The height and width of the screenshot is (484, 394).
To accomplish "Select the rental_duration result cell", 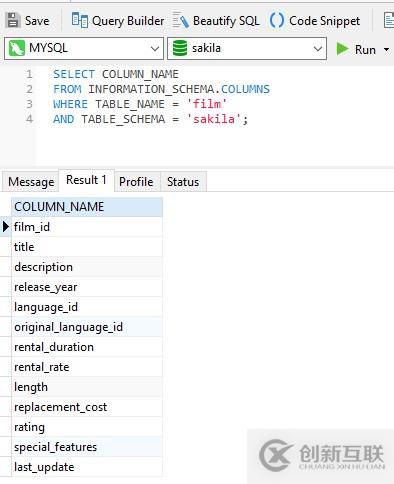I will tap(87, 347).
